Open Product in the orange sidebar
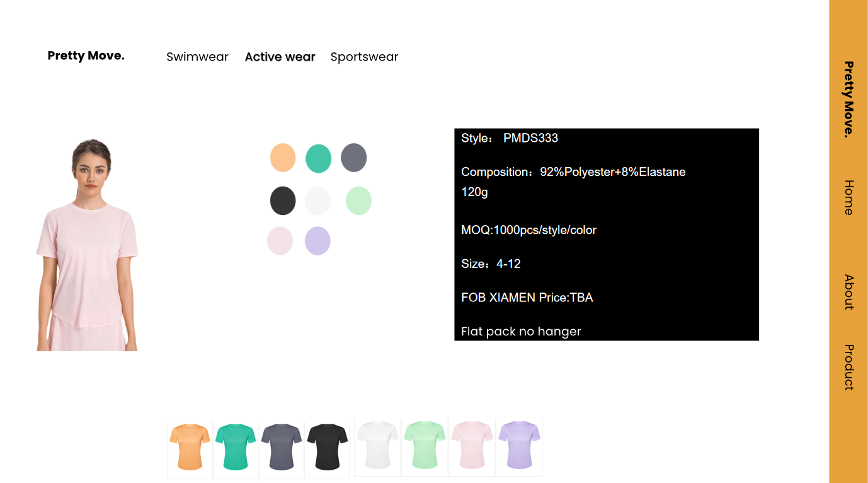The image size is (868, 483). click(x=848, y=367)
